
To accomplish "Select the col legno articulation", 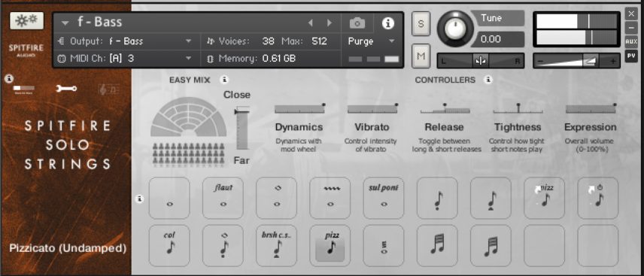I will (x=169, y=246).
